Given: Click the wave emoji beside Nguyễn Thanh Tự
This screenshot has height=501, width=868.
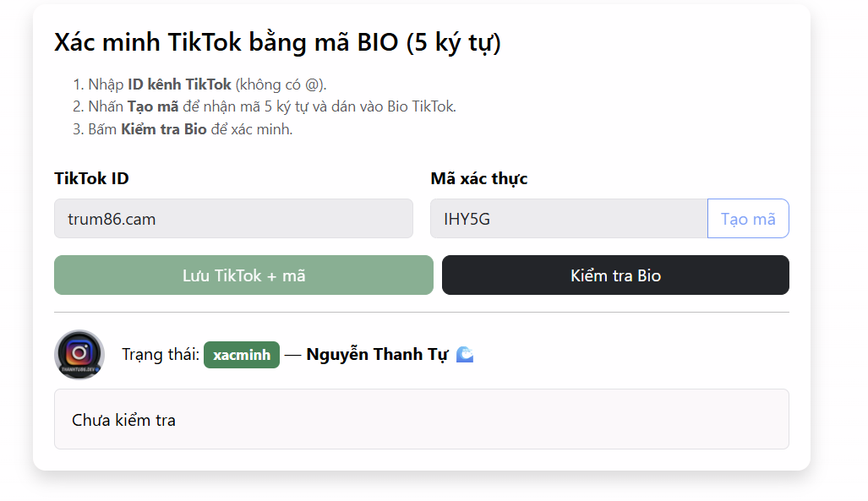Looking at the screenshot, I should (465, 354).
